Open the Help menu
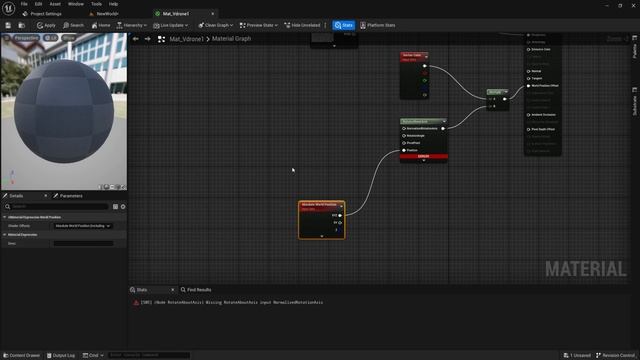640x360 pixels. click(x=113, y=4)
